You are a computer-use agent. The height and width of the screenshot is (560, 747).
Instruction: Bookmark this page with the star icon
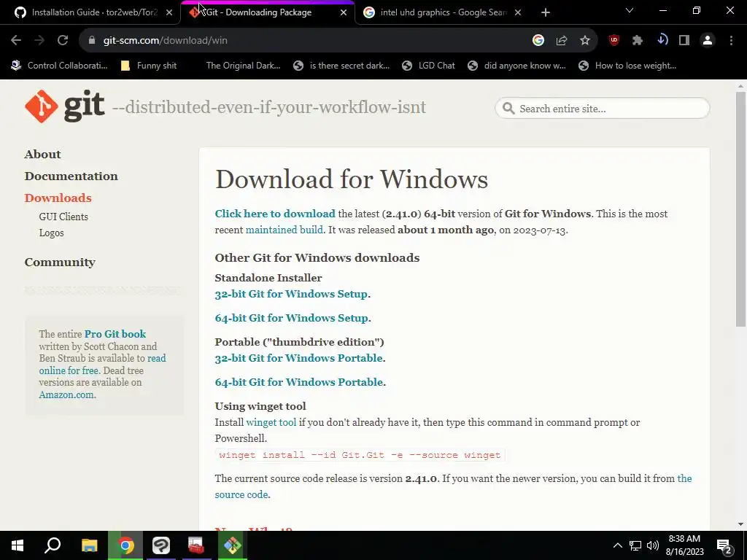(585, 41)
